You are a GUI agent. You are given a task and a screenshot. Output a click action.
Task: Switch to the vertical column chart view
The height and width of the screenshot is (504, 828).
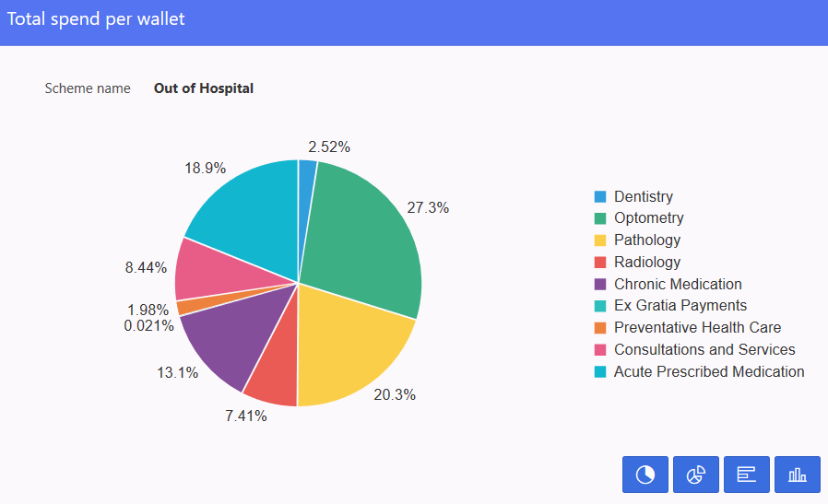(798, 475)
